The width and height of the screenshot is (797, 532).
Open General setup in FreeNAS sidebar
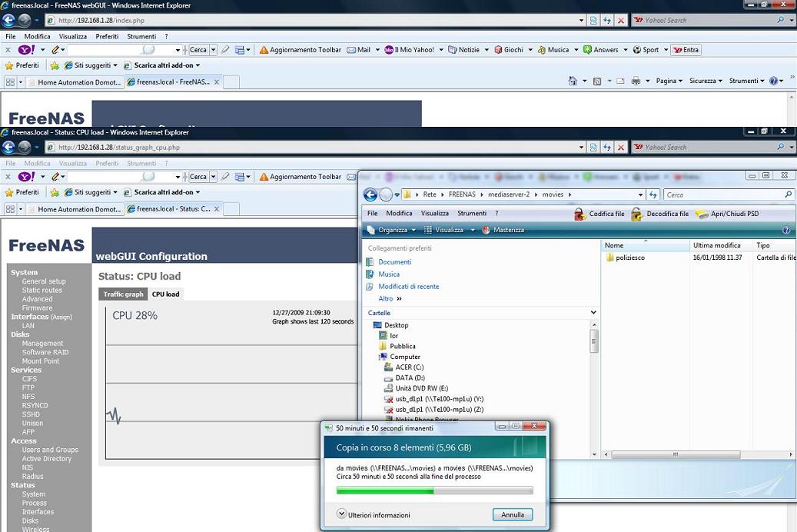click(x=44, y=281)
